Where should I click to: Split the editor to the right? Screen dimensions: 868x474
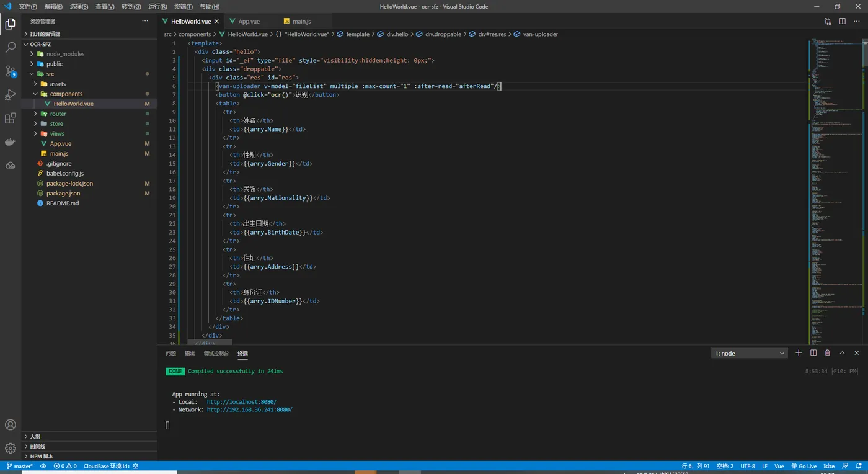pos(842,21)
